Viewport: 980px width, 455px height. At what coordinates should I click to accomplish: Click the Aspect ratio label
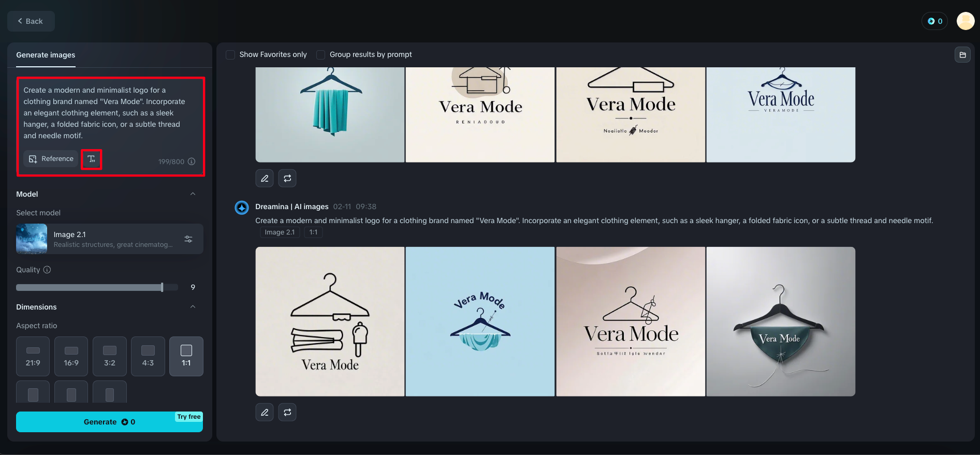[37, 326]
